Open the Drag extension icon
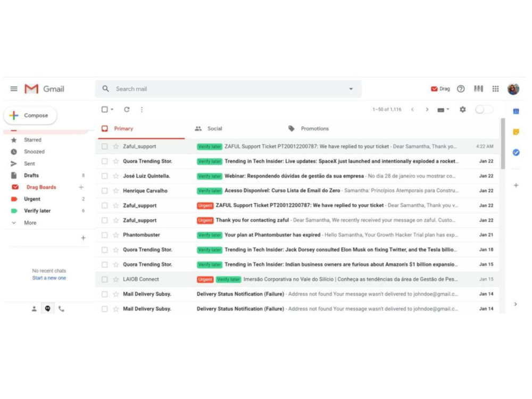This screenshot has width=532, height=399. (440, 89)
